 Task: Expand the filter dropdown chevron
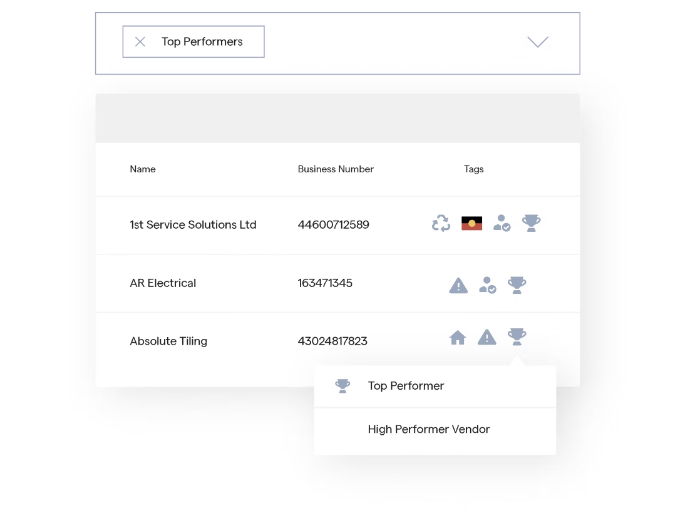[x=538, y=42]
